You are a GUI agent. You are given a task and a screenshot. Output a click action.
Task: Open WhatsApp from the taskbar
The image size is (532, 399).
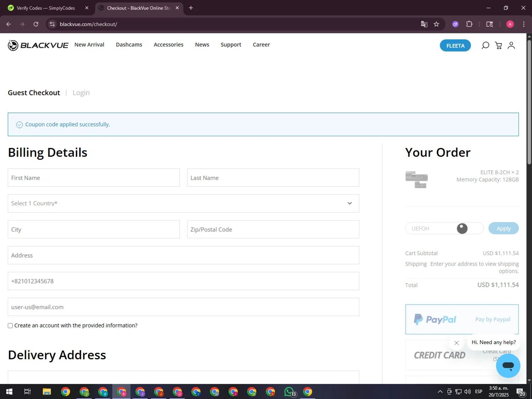coord(289,392)
